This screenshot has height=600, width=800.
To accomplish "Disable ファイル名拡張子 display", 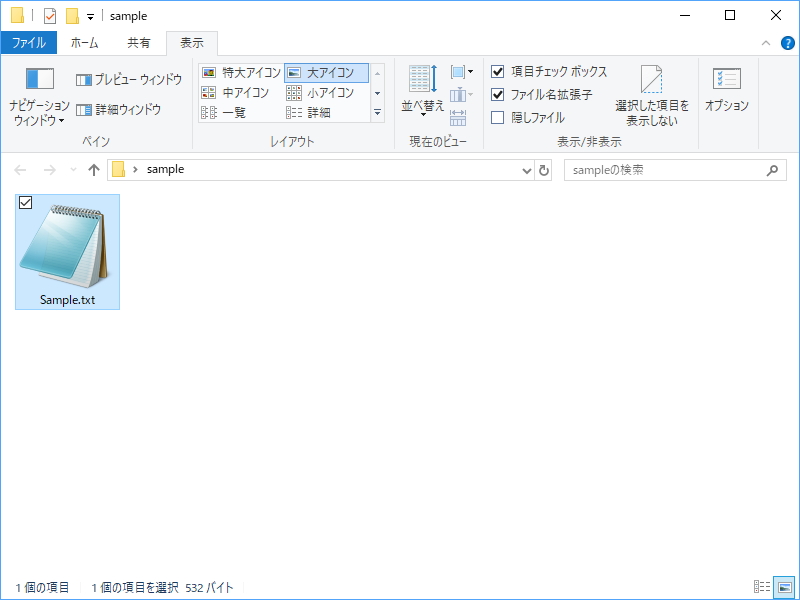I will [x=497, y=92].
